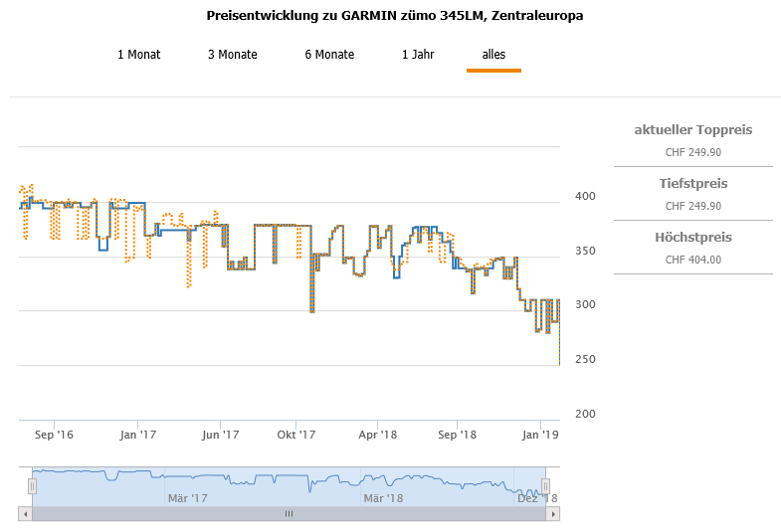Click the right navigator range handle
Image resolution: width=781 pixels, height=532 pixels.
[x=545, y=486]
